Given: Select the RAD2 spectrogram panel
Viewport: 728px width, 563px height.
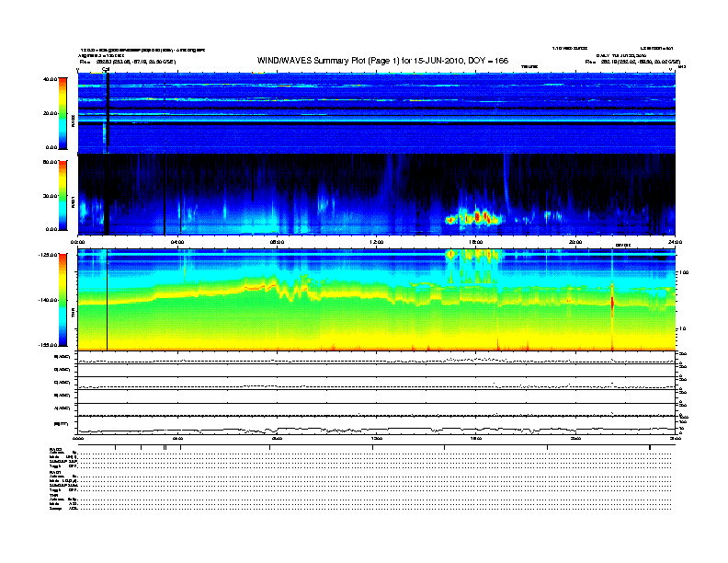Looking at the screenshot, I should [x=377, y=113].
